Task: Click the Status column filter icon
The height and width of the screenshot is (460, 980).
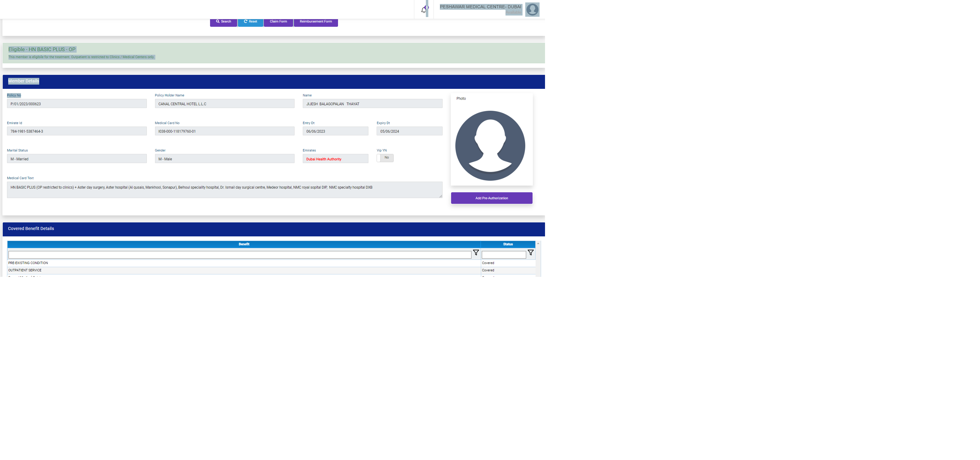Action: pos(530,253)
